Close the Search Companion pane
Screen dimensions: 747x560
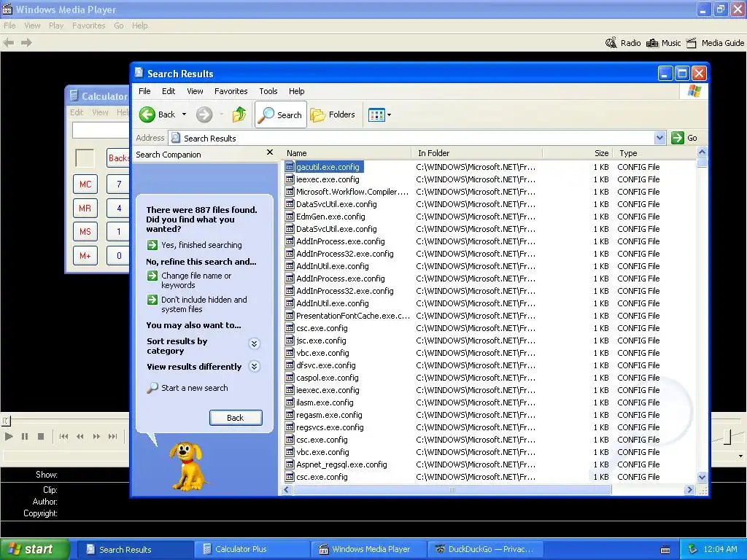270,152
